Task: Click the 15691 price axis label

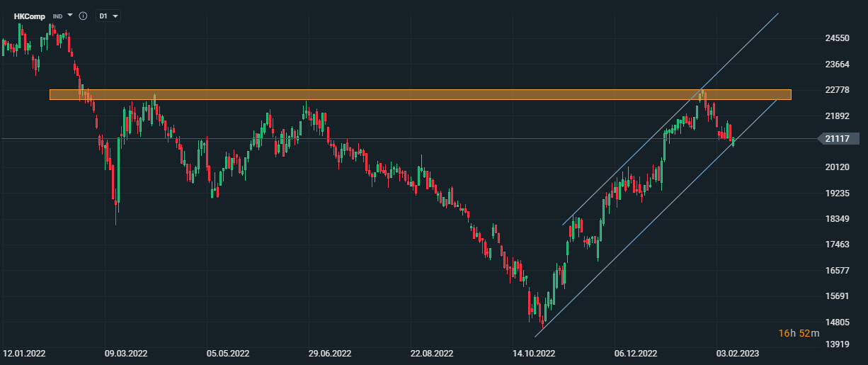Action: click(x=837, y=296)
